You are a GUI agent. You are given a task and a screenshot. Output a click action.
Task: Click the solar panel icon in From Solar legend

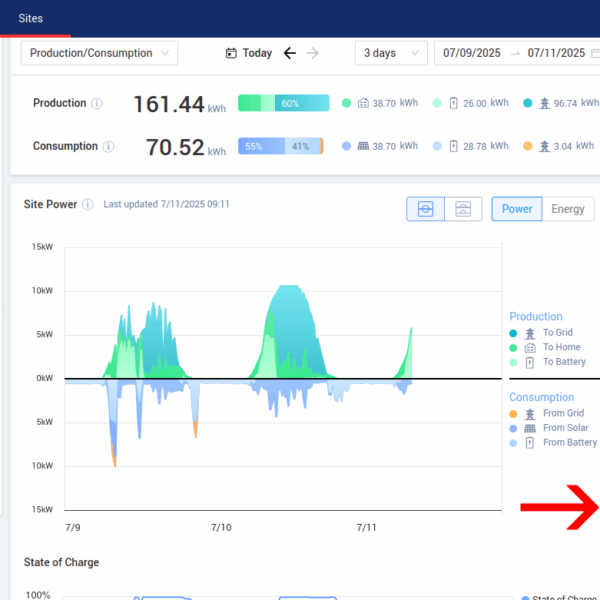pos(530,428)
